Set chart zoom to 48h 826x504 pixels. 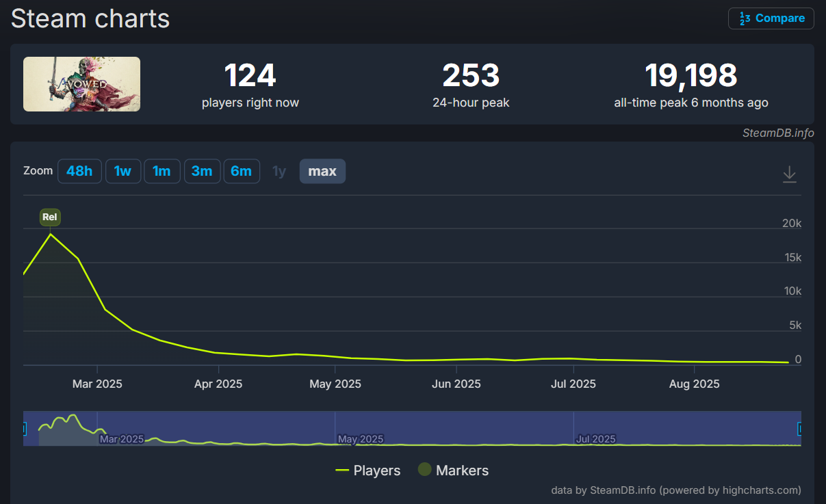(79, 171)
